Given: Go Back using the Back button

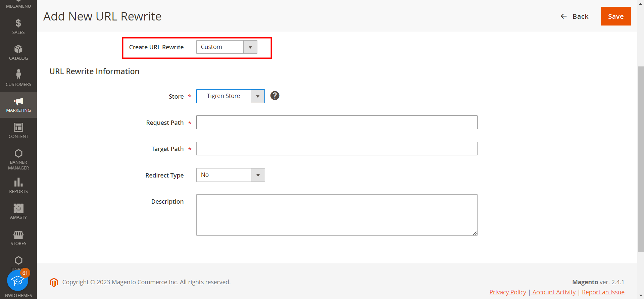Looking at the screenshot, I should click(575, 16).
